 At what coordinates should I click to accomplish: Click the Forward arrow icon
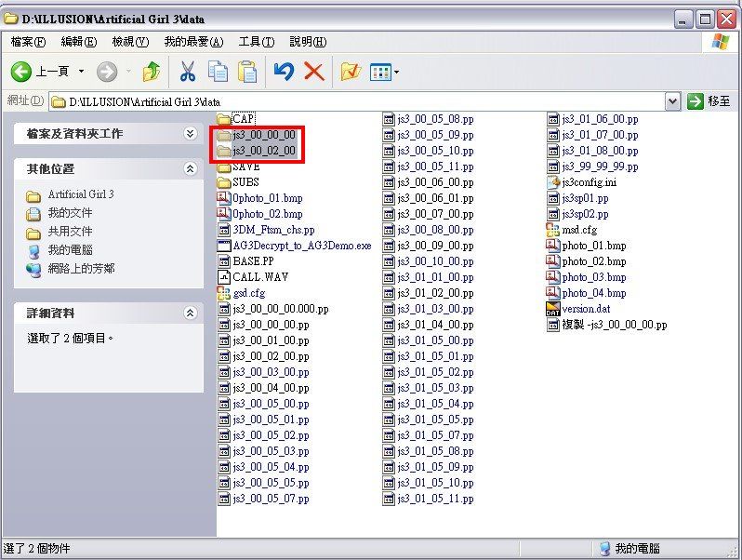click(x=107, y=72)
